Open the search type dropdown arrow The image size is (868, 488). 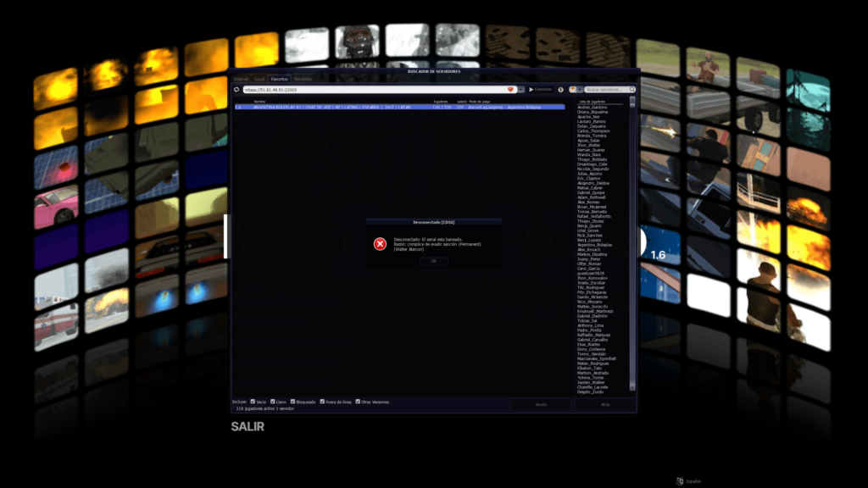tap(580, 90)
